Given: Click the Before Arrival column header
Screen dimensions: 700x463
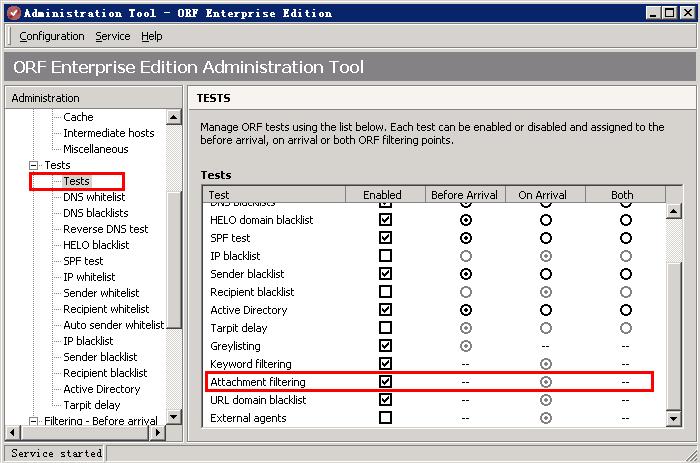Looking at the screenshot, I should (465, 195).
